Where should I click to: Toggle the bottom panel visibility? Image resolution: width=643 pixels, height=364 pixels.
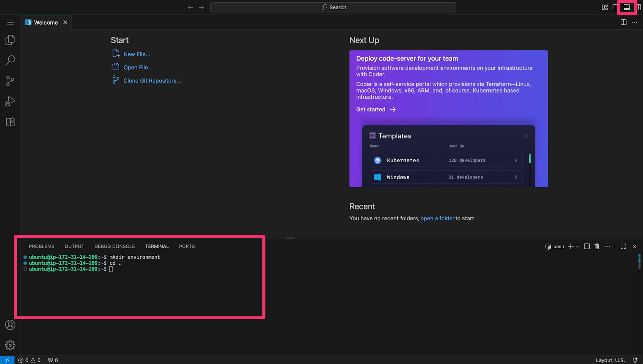627,7
